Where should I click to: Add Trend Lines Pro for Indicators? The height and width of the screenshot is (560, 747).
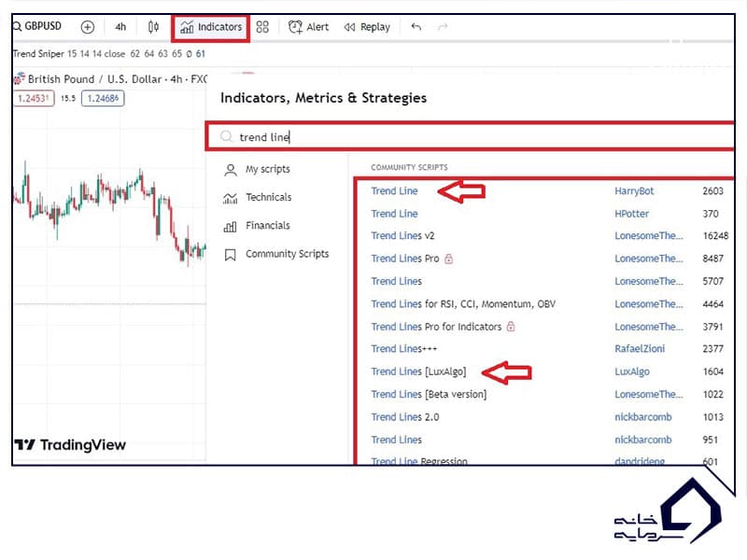coord(436,327)
